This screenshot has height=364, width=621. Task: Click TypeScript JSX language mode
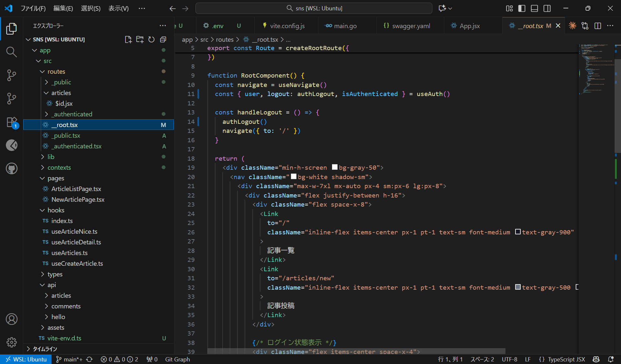566,359
